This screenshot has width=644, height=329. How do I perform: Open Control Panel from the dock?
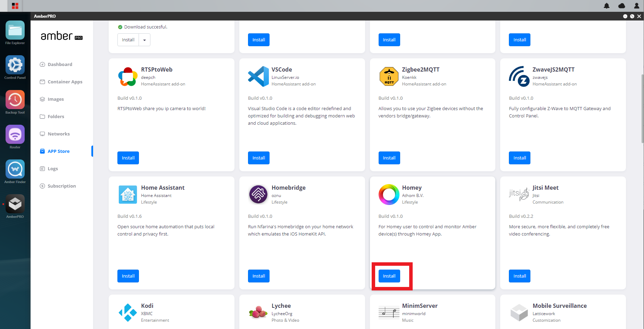[15, 65]
